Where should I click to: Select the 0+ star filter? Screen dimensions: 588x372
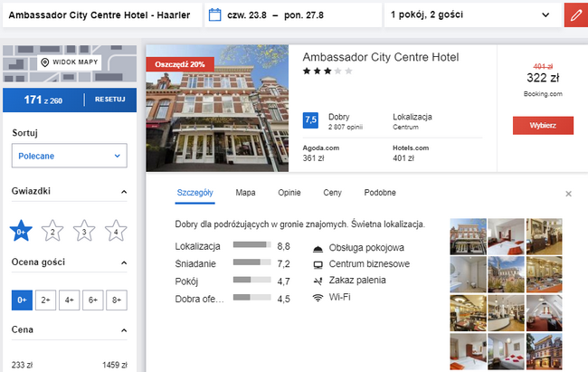[x=21, y=231]
